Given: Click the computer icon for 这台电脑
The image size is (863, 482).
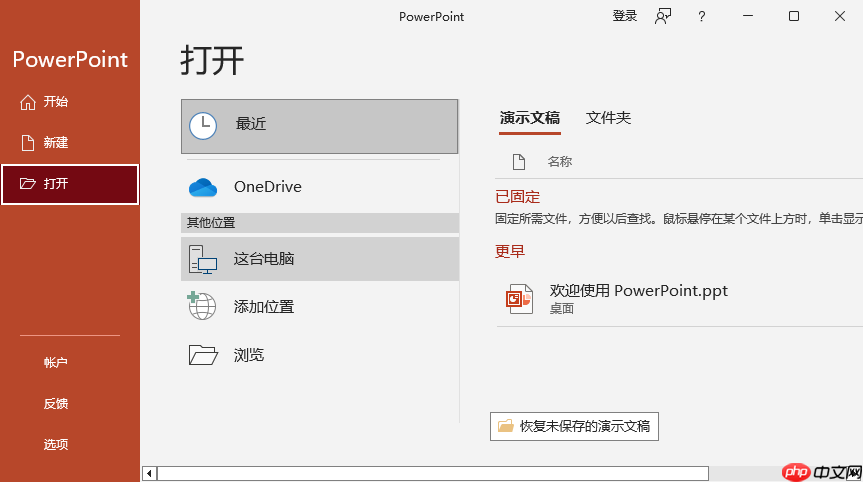Looking at the screenshot, I should click(203, 260).
